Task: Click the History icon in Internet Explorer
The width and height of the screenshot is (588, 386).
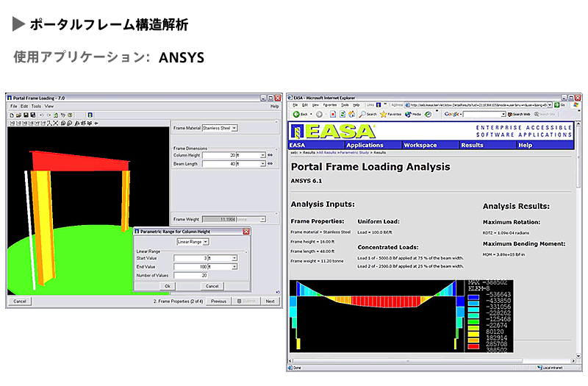Action: pyautogui.click(x=428, y=114)
